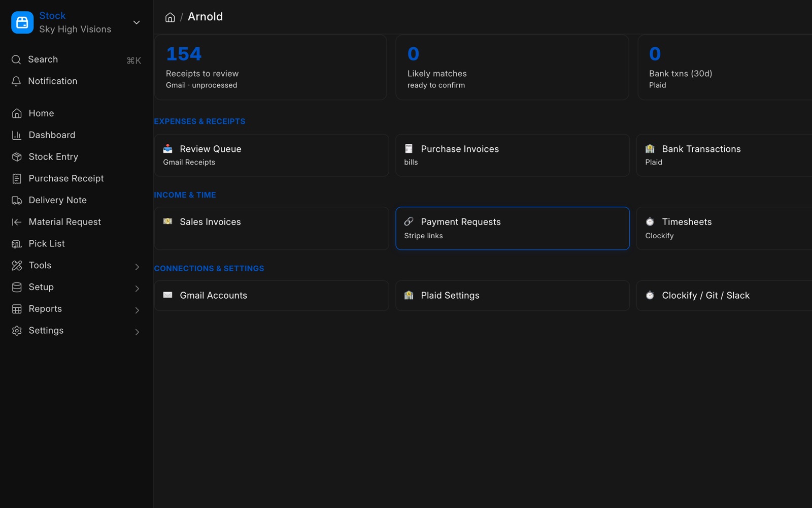812x508 pixels.
Task: Expand the Settings section chevron
Action: coord(137,332)
